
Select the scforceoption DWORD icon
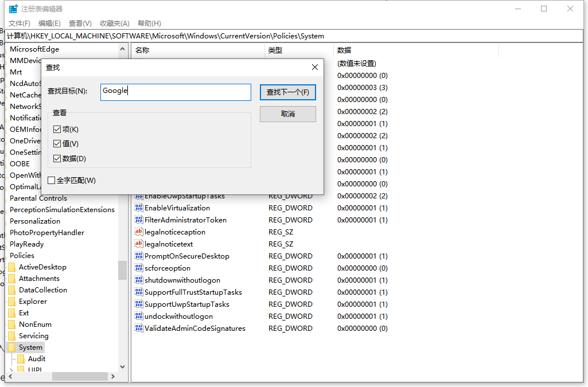pyautogui.click(x=139, y=268)
